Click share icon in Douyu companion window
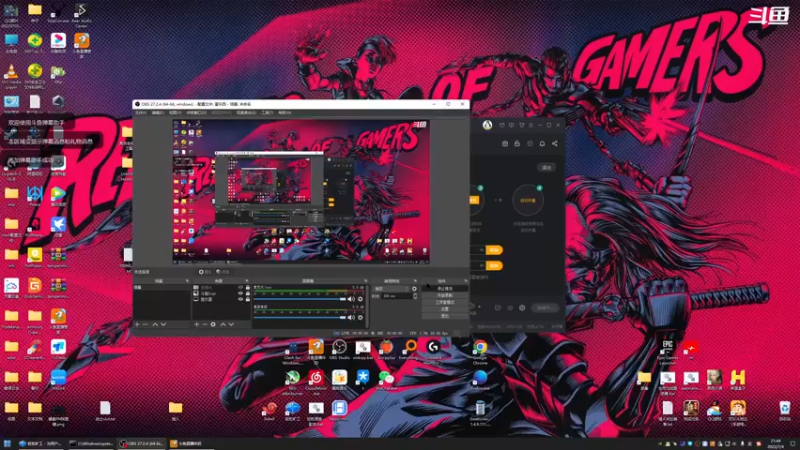This screenshot has width=800, height=450. click(x=555, y=144)
